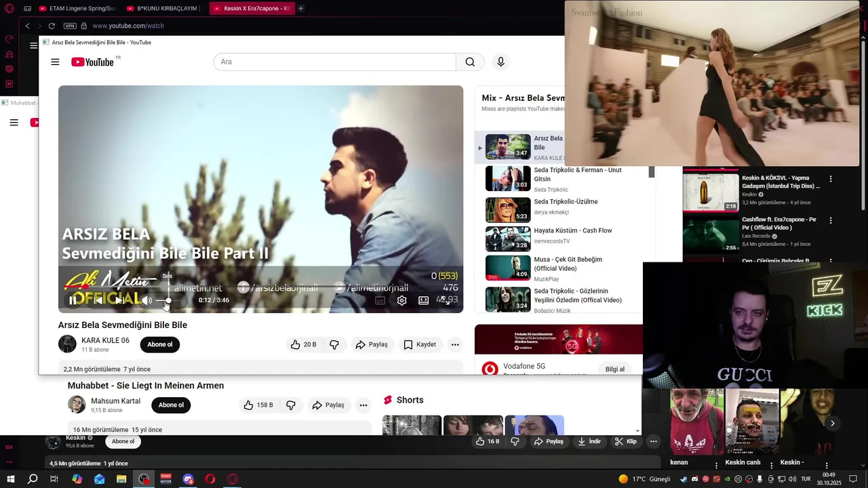Toggle subtitles on the video player
The height and width of the screenshot is (488, 868).
click(380, 300)
